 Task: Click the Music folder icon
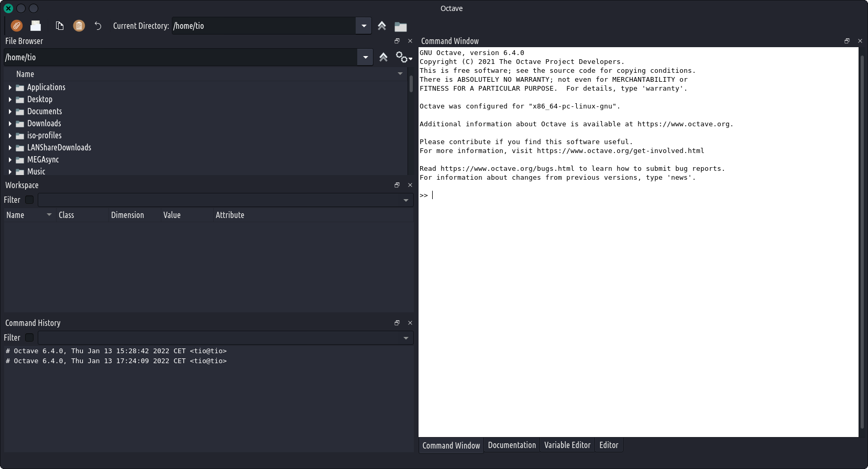click(x=20, y=172)
